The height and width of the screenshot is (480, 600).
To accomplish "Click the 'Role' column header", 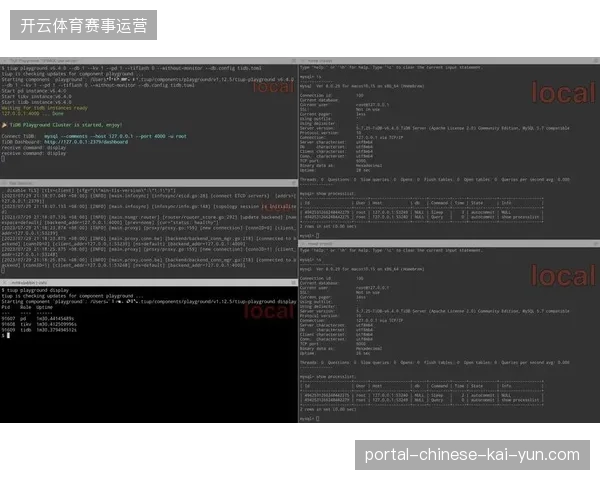I will point(26,307).
